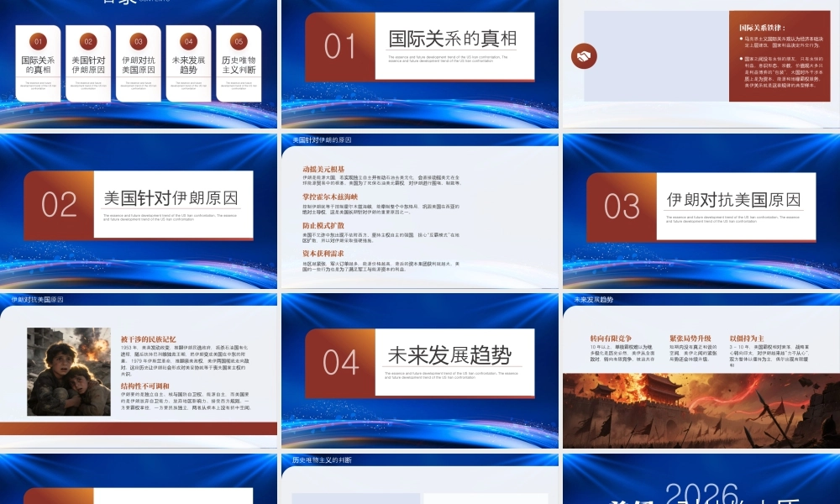
Task: Click the large 01 number on the section slide
Action: 339,46
